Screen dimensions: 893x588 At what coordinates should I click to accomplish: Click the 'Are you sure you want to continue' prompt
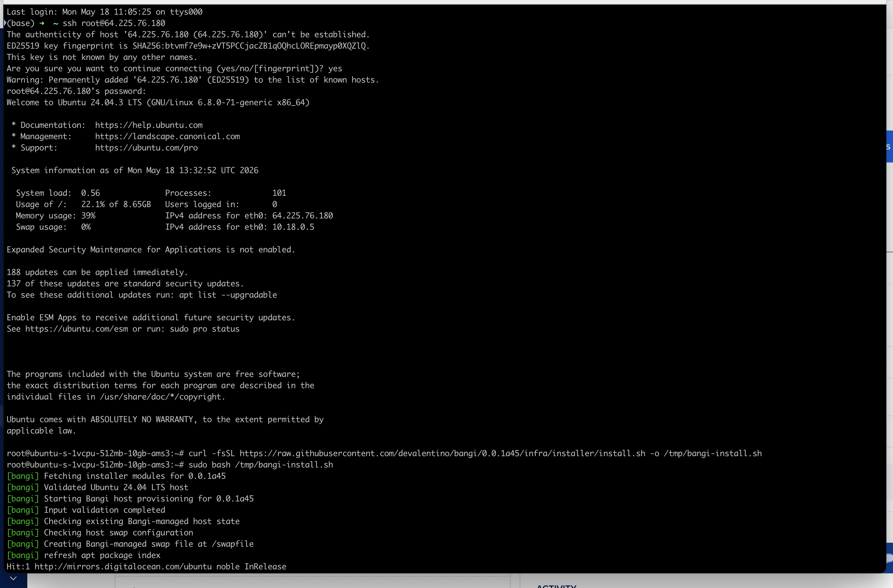pyautogui.click(x=174, y=69)
